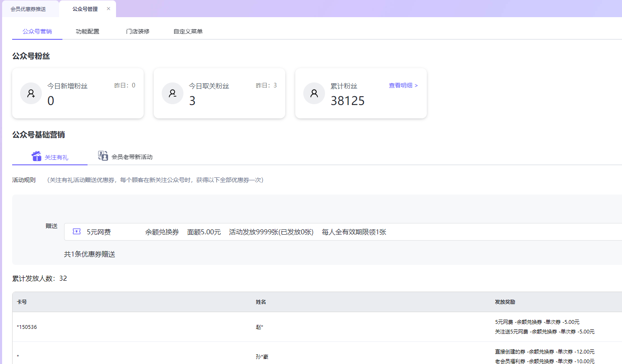Open the 自定义菜单 tab
622x364 pixels.
coord(188,31)
